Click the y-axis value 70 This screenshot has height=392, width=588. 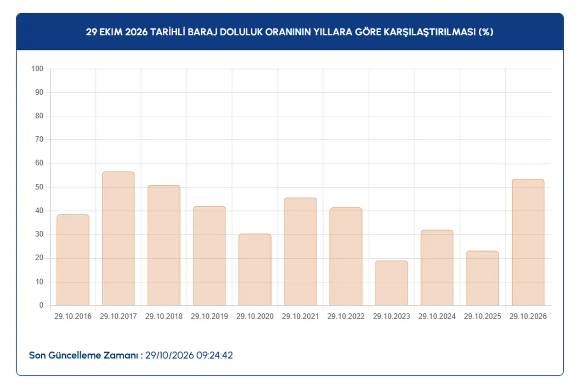point(39,140)
